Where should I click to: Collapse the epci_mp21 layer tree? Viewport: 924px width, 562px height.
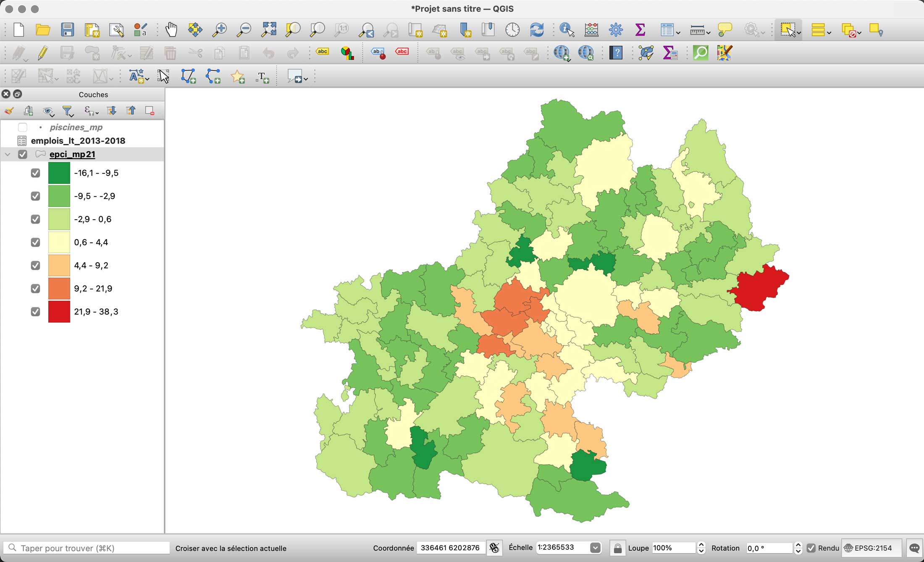coord(7,154)
